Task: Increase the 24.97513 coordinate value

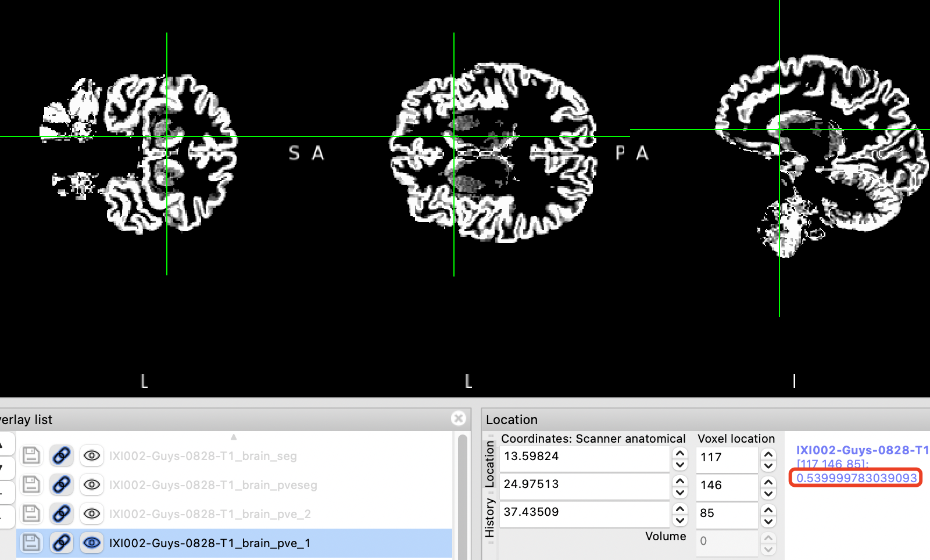Action: (x=680, y=481)
